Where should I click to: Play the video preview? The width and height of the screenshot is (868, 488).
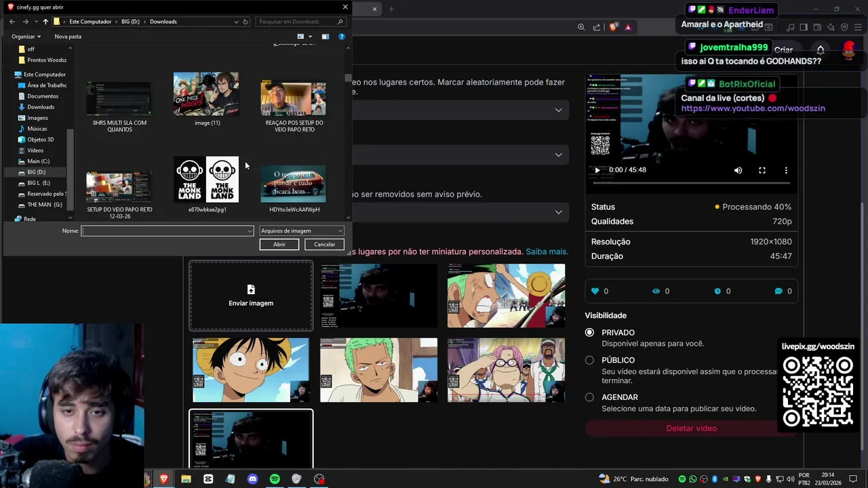click(x=597, y=170)
